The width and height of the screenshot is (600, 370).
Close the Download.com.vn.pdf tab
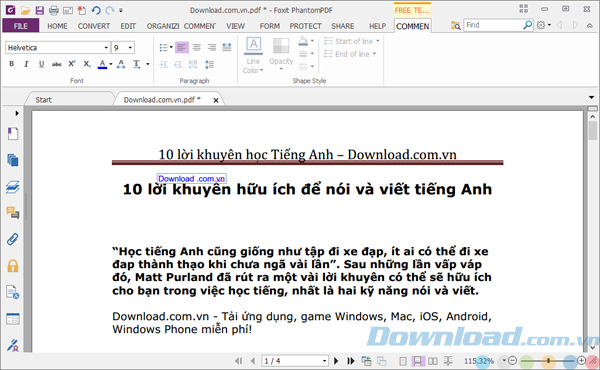point(216,100)
